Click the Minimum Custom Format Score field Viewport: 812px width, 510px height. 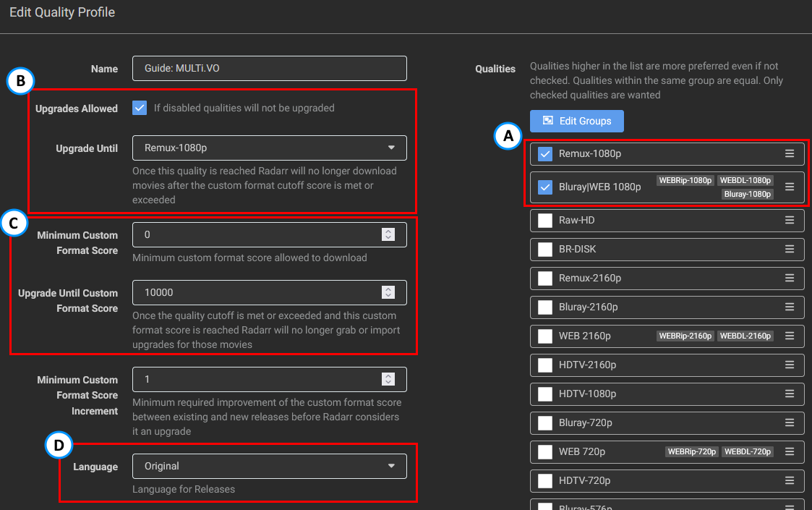[257, 234]
